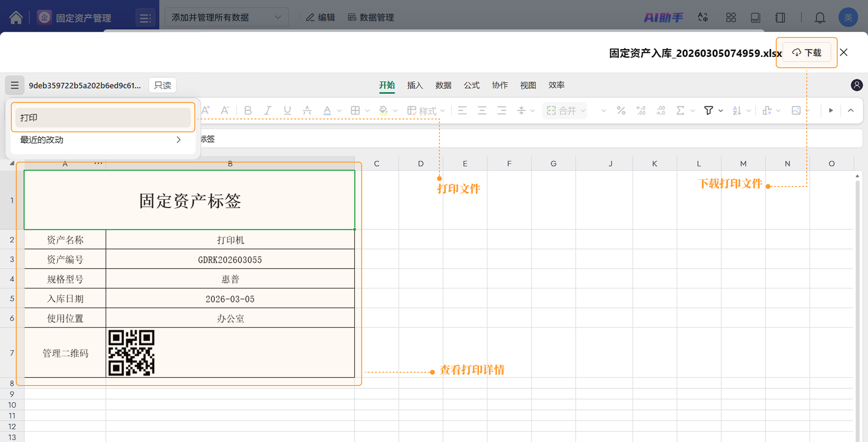Image resolution: width=868 pixels, height=442 pixels.
Task: Expand the 添加并管理所有数据 dropdown
Action: pyautogui.click(x=226, y=18)
